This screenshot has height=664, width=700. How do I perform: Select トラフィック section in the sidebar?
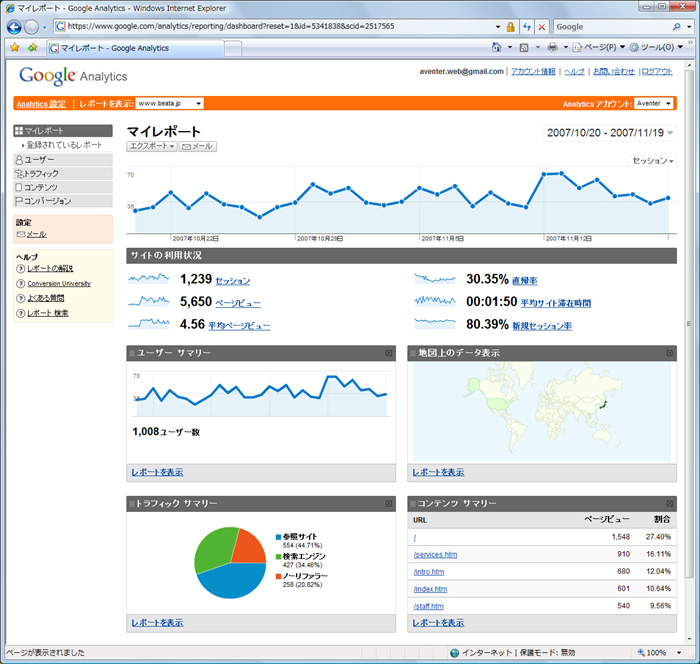(63, 174)
